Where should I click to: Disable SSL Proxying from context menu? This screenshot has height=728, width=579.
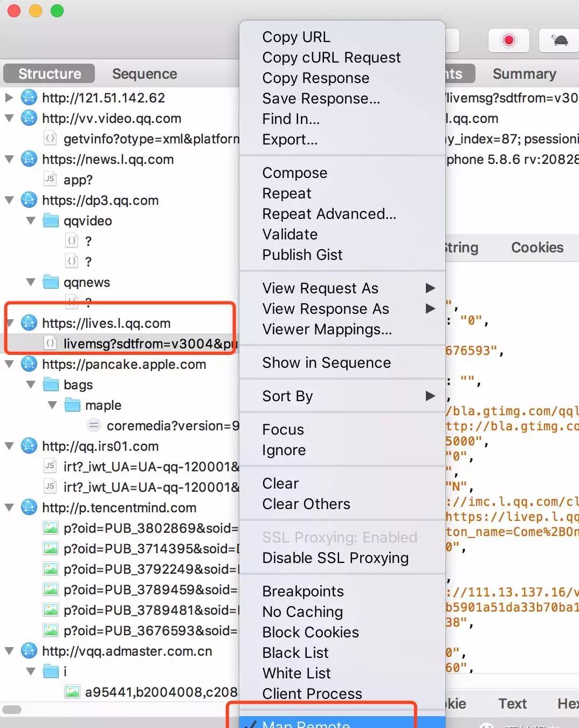point(335,558)
